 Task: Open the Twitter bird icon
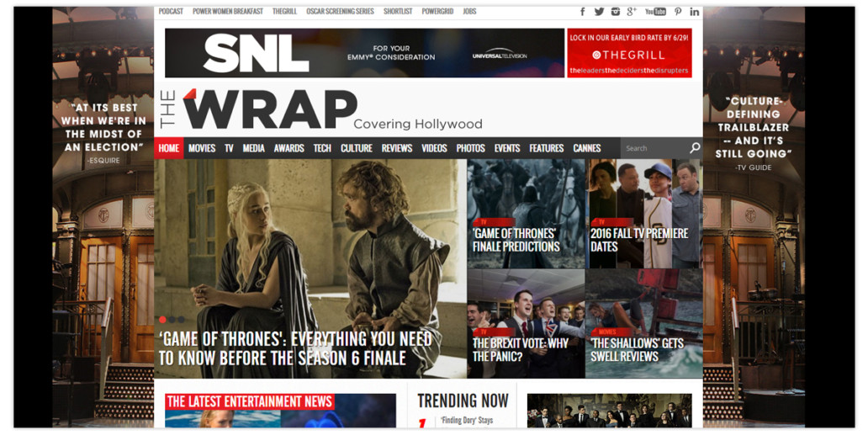point(599,11)
